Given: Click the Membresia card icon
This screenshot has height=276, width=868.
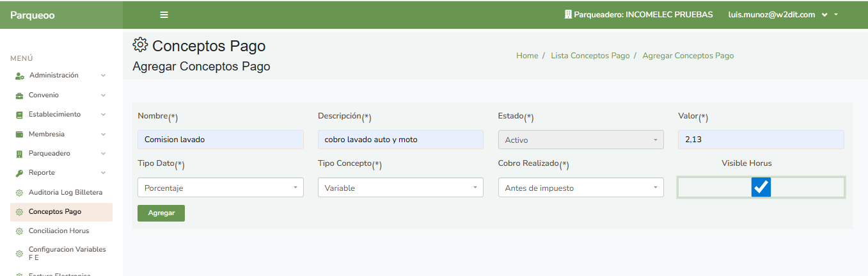Looking at the screenshot, I should [x=19, y=134].
